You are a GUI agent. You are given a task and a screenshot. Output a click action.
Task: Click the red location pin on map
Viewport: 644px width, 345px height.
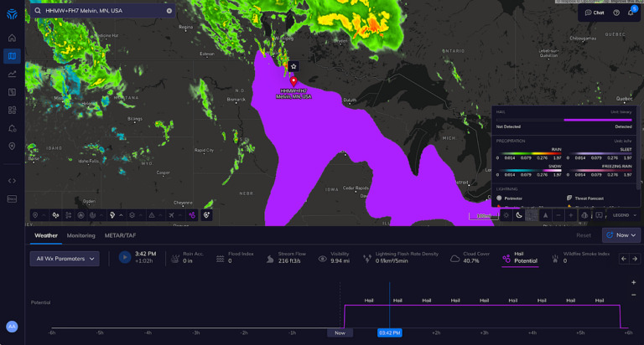point(293,80)
